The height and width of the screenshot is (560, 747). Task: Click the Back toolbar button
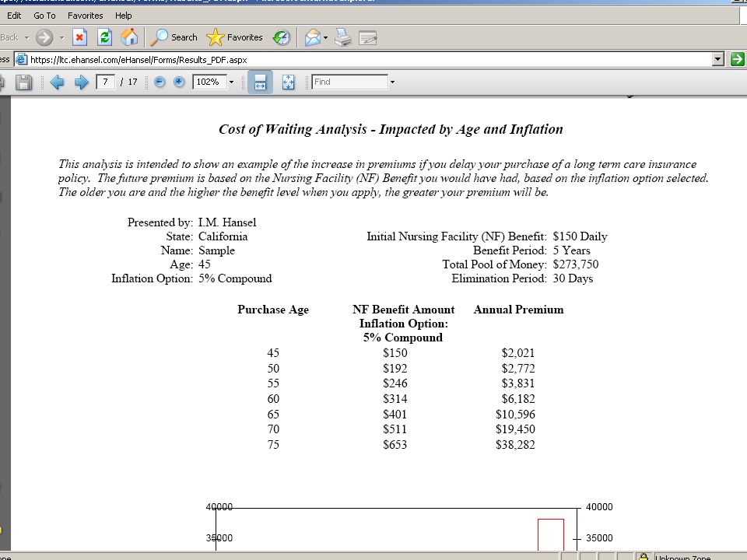click(x=9, y=37)
